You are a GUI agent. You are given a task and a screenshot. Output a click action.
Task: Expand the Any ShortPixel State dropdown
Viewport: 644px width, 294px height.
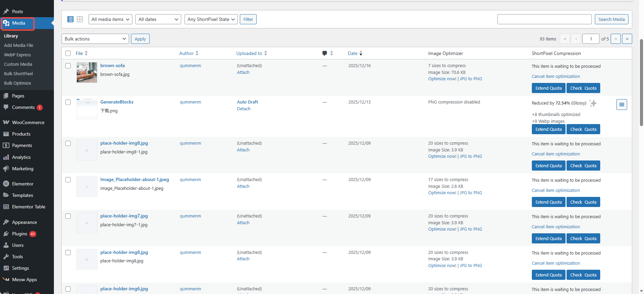211,19
